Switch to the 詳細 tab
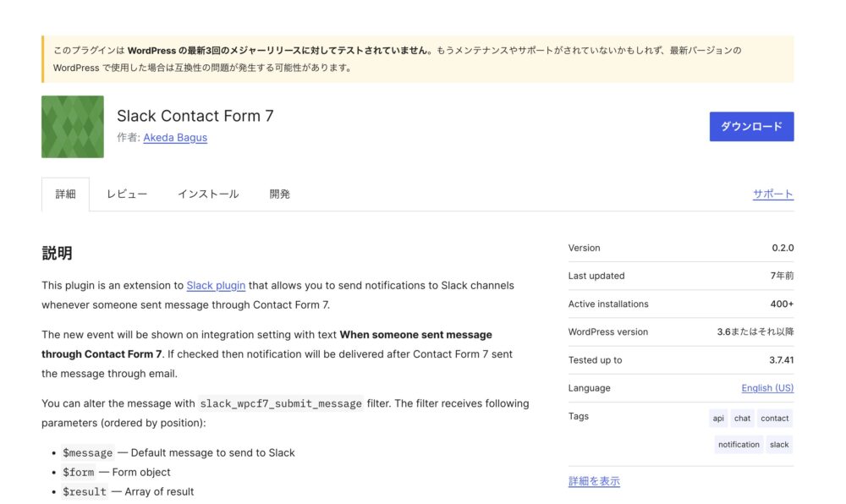Viewport: 846px width, 504px height. tap(65, 194)
